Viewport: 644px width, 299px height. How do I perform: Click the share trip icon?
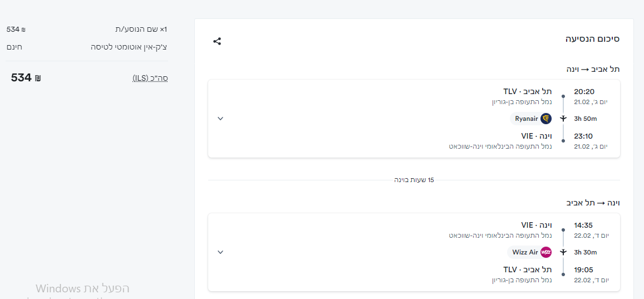click(x=217, y=41)
